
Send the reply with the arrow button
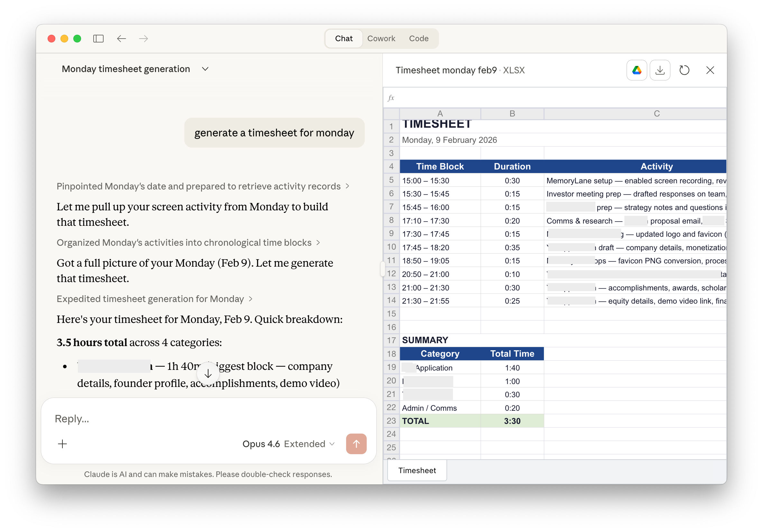pos(356,444)
